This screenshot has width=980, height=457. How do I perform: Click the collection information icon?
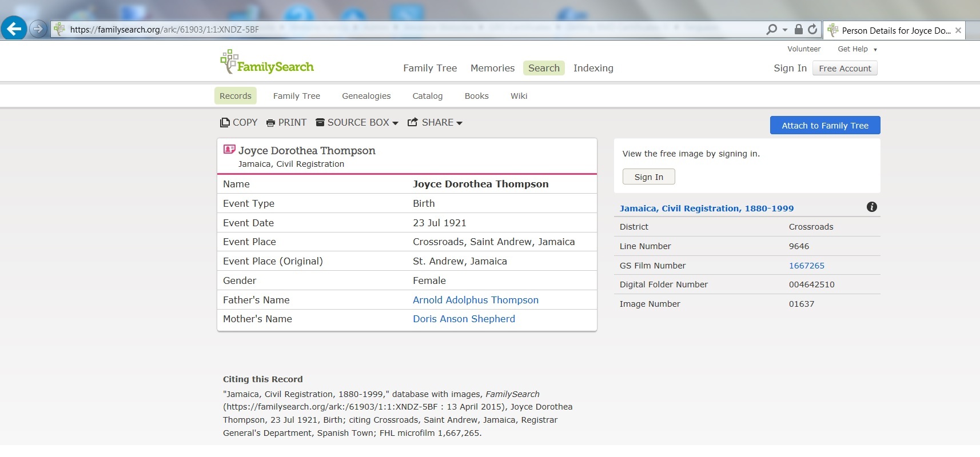871,207
